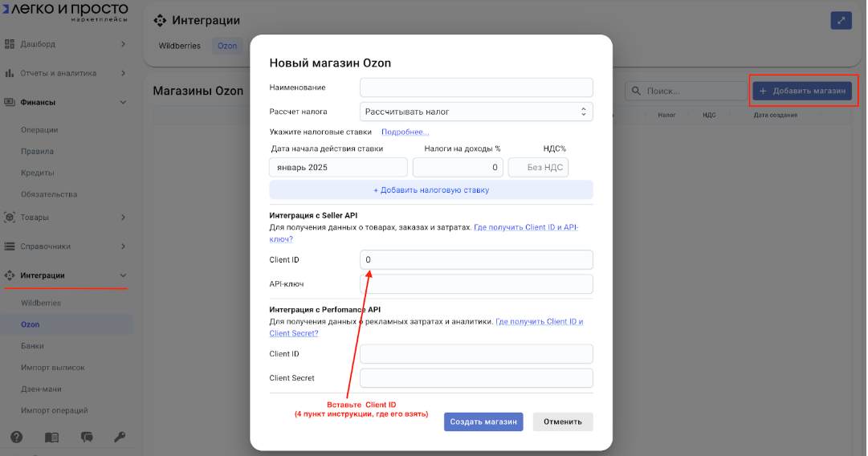Viewport: 868px width, 456px height.
Task: Focus the Seller API Client ID field
Action: pyautogui.click(x=476, y=259)
